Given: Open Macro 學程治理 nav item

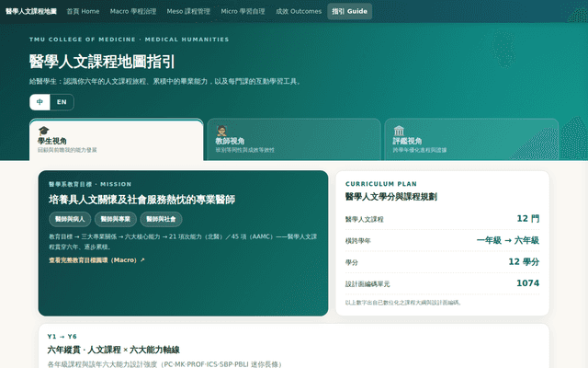Looking at the screenshot, I should pos(133,11).
